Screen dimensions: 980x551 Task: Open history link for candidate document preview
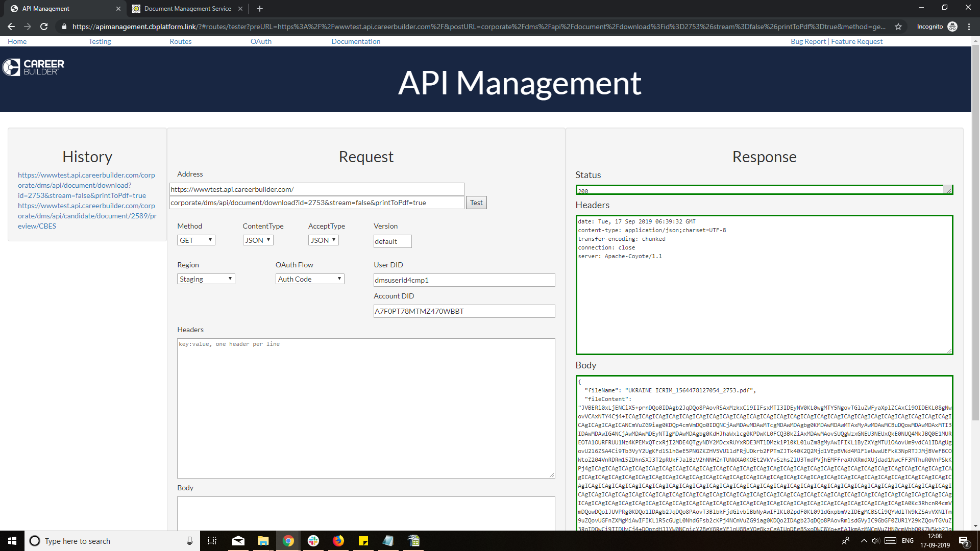87,216
